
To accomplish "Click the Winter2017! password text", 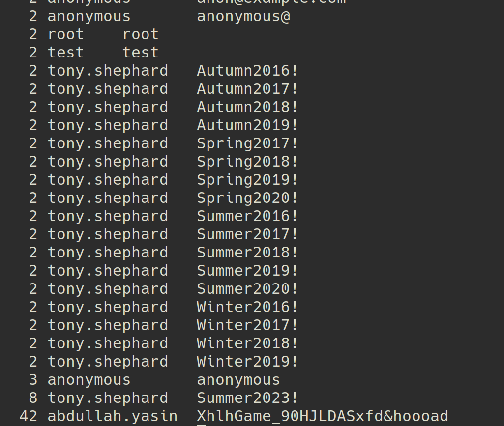I will click(x=247, y=325).
